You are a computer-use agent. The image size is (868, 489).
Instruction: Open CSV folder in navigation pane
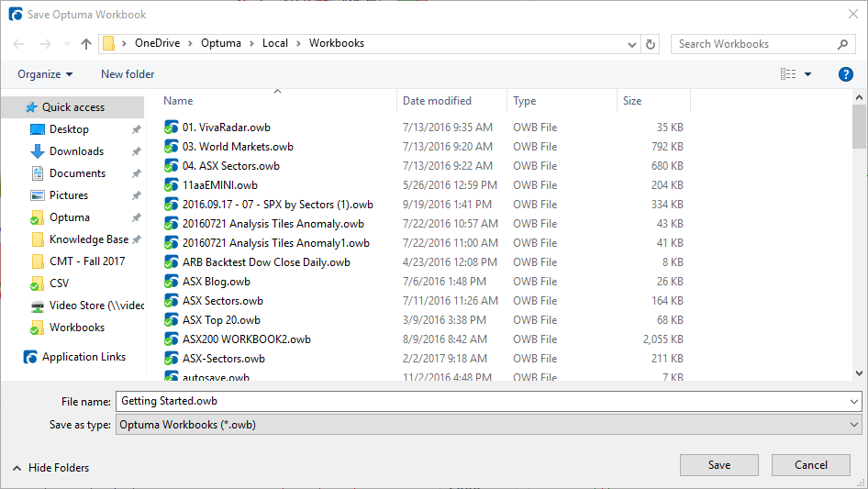click(59, 283)
